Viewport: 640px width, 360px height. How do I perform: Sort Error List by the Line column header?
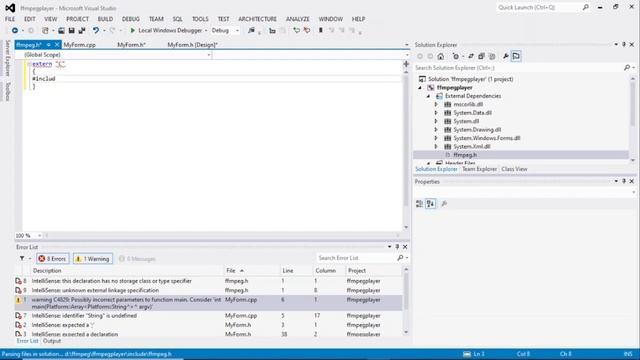[297, 271]
